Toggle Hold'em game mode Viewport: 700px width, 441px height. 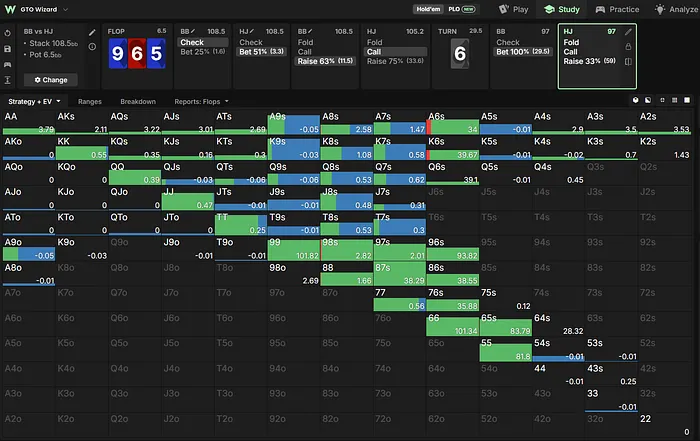point(428,9)
